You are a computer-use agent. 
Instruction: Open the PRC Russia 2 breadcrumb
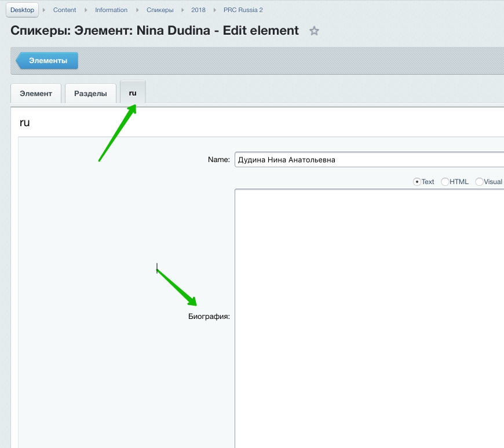click(243, 10)
